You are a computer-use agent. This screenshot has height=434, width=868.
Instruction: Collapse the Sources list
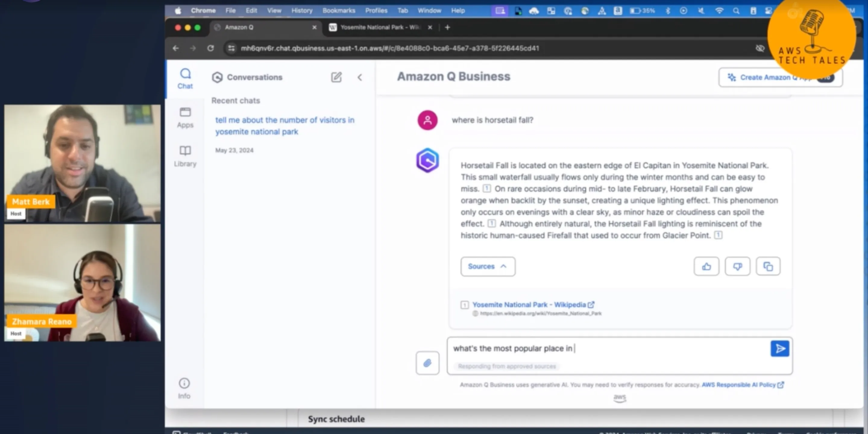pyautogui.click(x=488, y=266)
